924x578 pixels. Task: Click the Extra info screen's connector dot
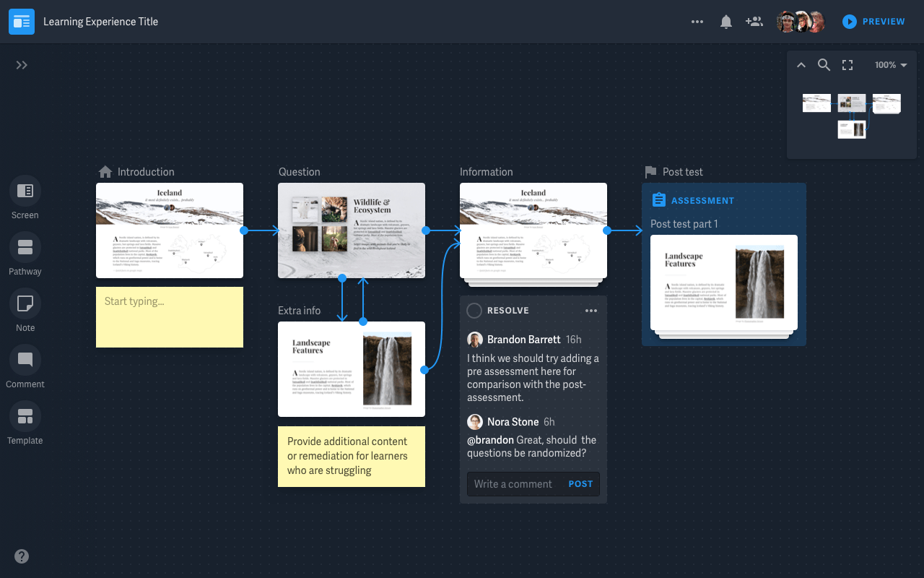coord(424,370)
